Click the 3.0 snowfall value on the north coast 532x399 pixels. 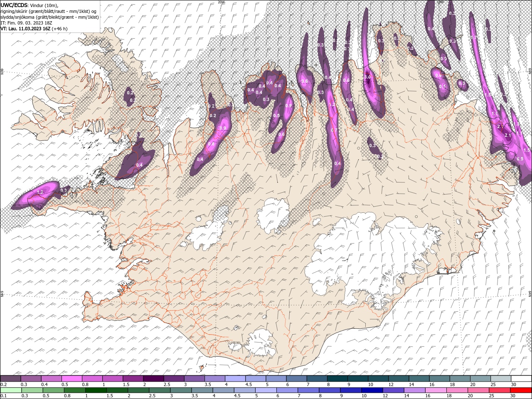coord(367,77)
